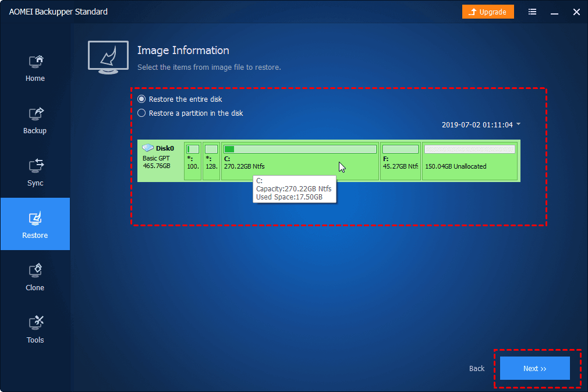Click the Unallocated space usage bar
The height and width of the screenshot is (392, 588).
pyautogui.click(x=469, y=149)
